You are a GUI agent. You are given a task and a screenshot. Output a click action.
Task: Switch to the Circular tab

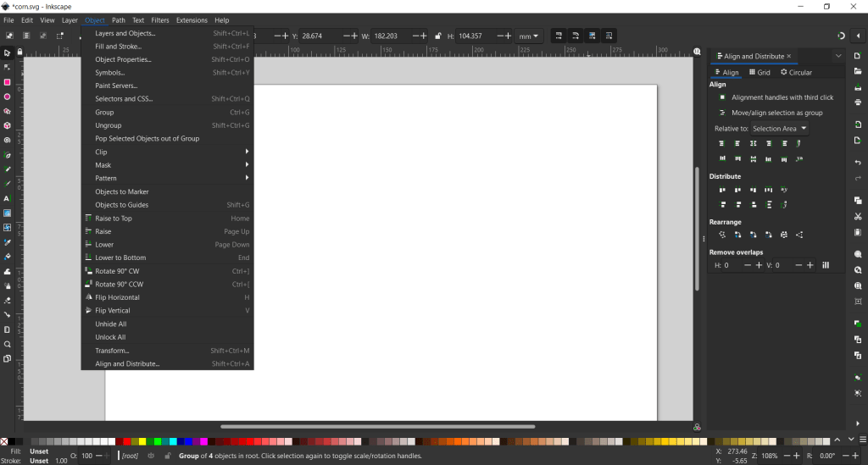[x=796, y=73]
